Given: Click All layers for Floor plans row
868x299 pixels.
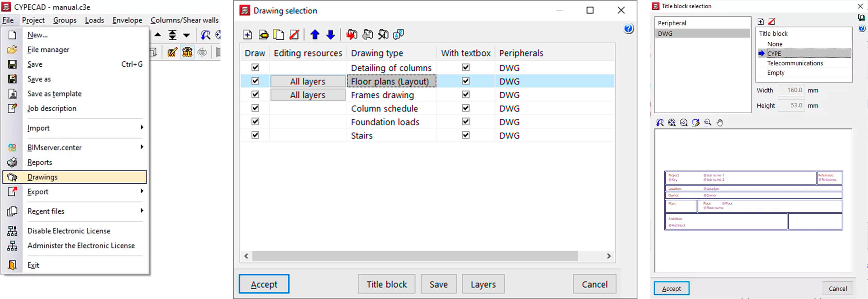Looking at the screenshot, I should [x=308, y=81].
